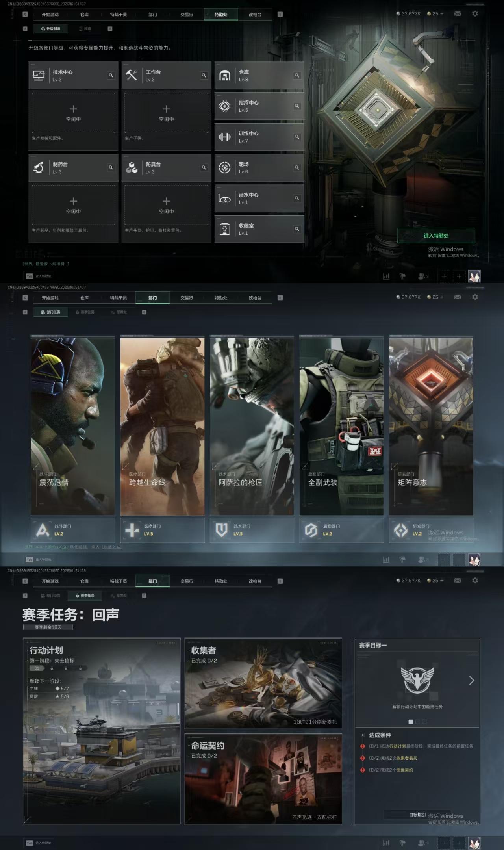The image size is (504, 850).
Task: Click the statistics chart icon on the 特勤处 screen
Action: pos(386,276)
